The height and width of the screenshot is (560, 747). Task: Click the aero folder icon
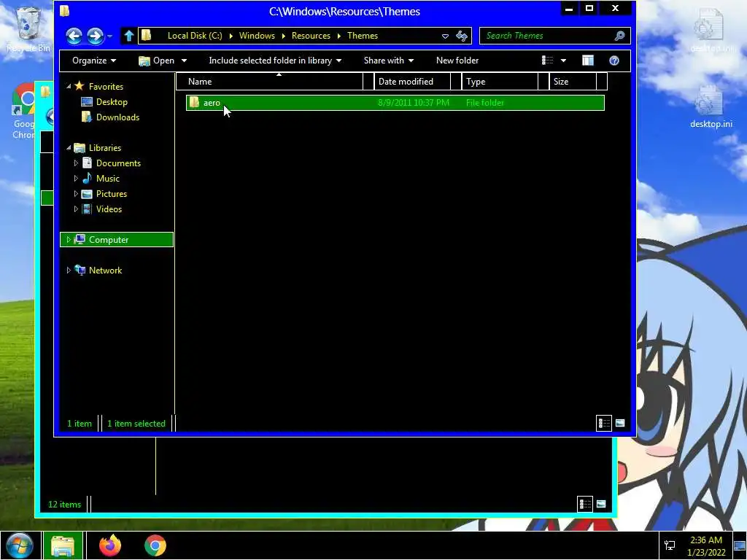click(194, 102)
